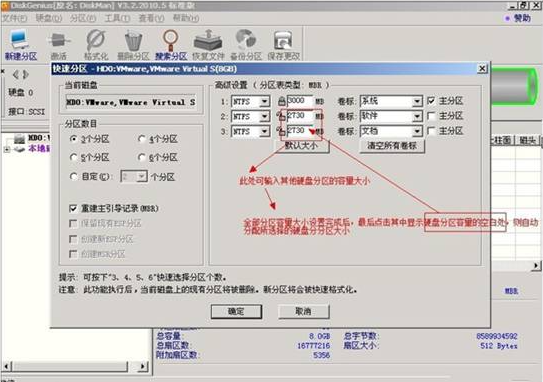Open file system dropdown for partition 1
This screenshot has width=543, height=382.
[x=264, y=101]
